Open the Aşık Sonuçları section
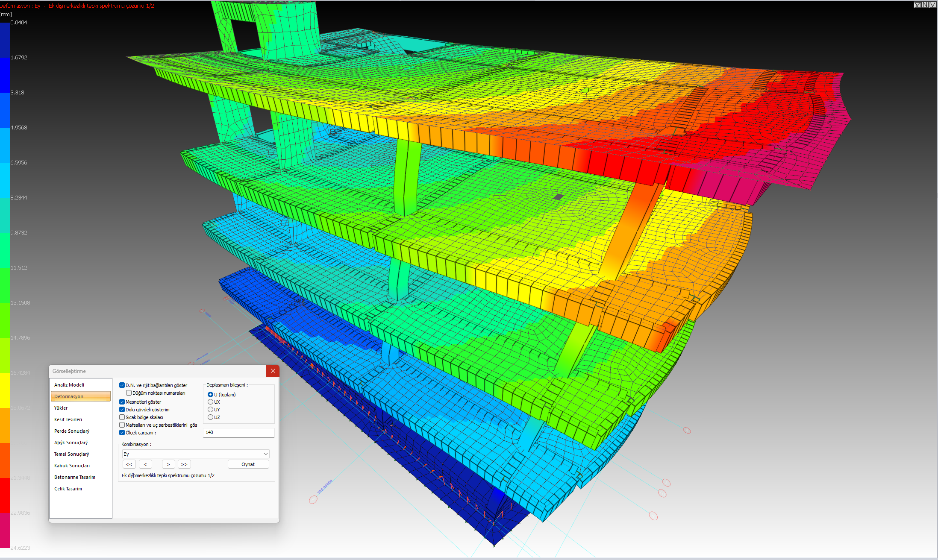938x560 pixels. (81, 443)
